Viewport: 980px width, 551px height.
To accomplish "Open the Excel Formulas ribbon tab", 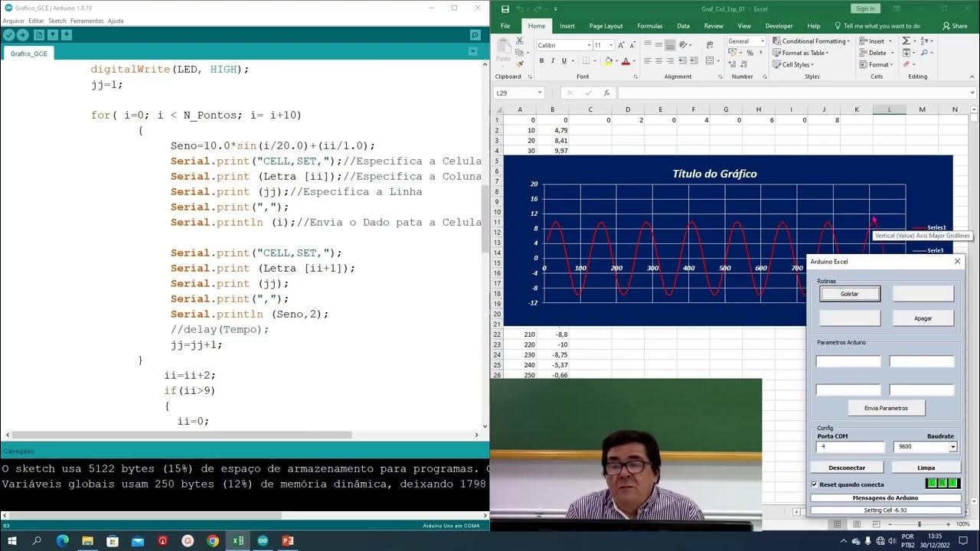I will [x=650, y=26].
